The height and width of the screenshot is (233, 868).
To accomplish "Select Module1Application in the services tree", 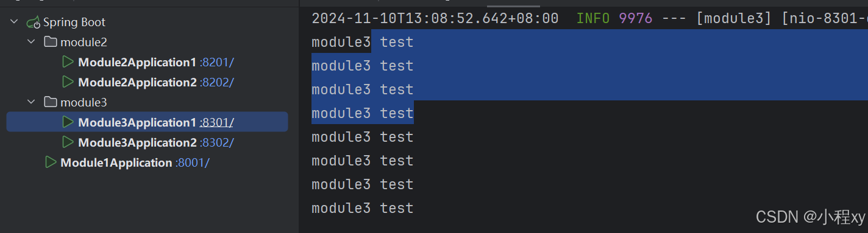I will [x=116, y=162].
